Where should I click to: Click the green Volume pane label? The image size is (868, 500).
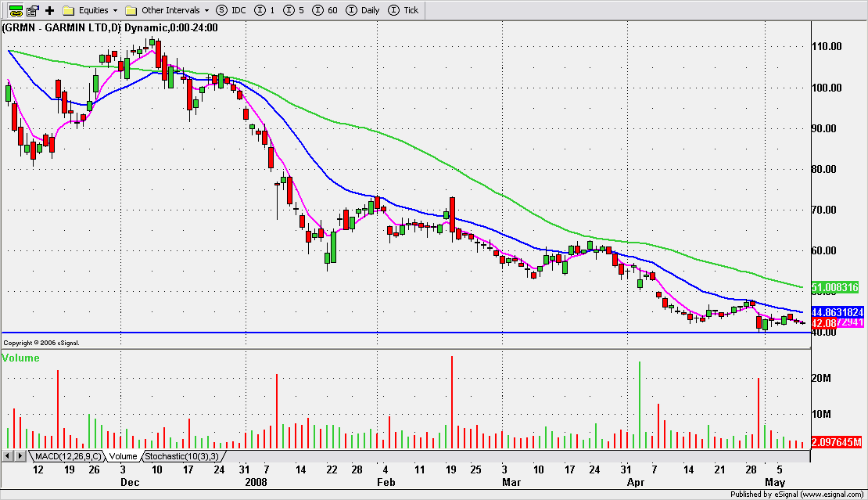21,358
